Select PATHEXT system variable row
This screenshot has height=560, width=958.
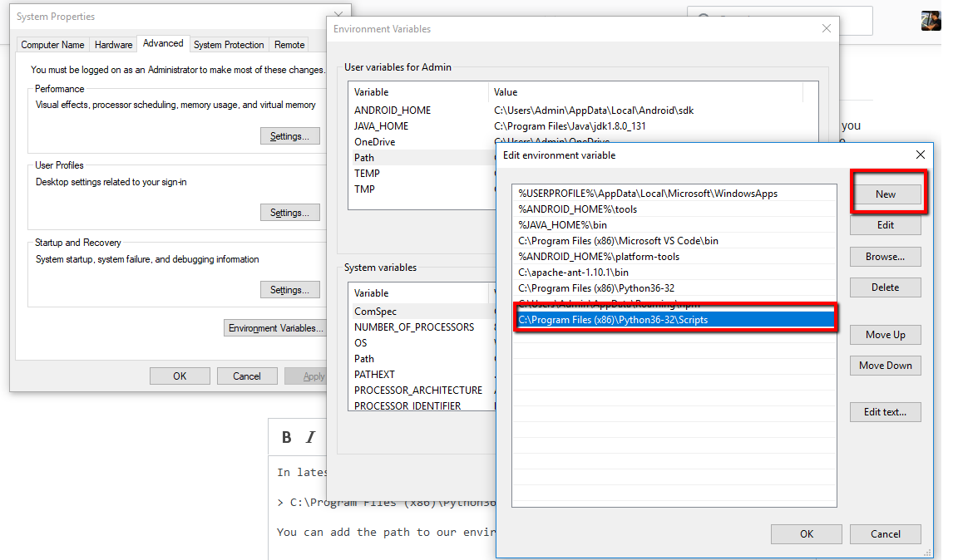tap(423, 375)
